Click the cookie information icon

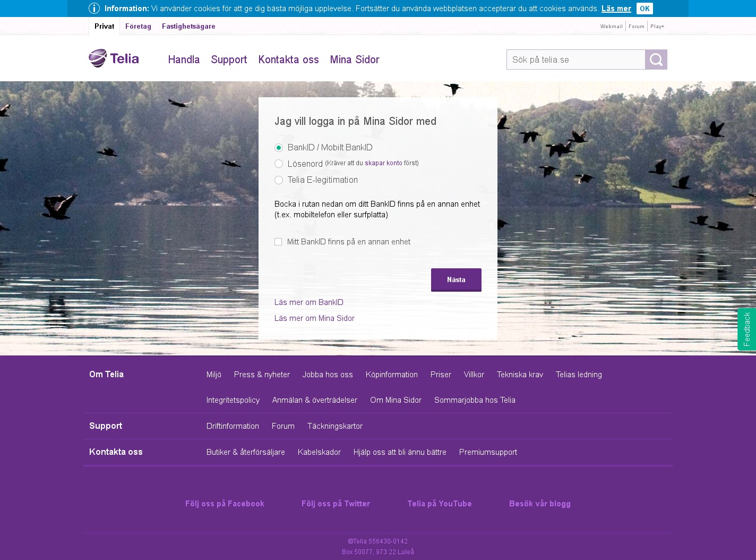(x=94, y=9)
